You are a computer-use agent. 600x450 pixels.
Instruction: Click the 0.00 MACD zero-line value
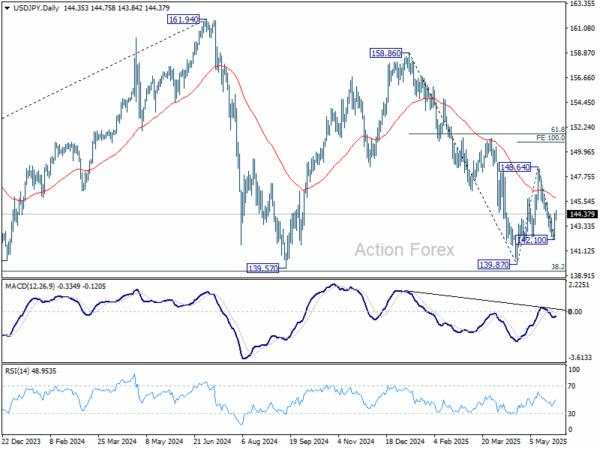575,312
